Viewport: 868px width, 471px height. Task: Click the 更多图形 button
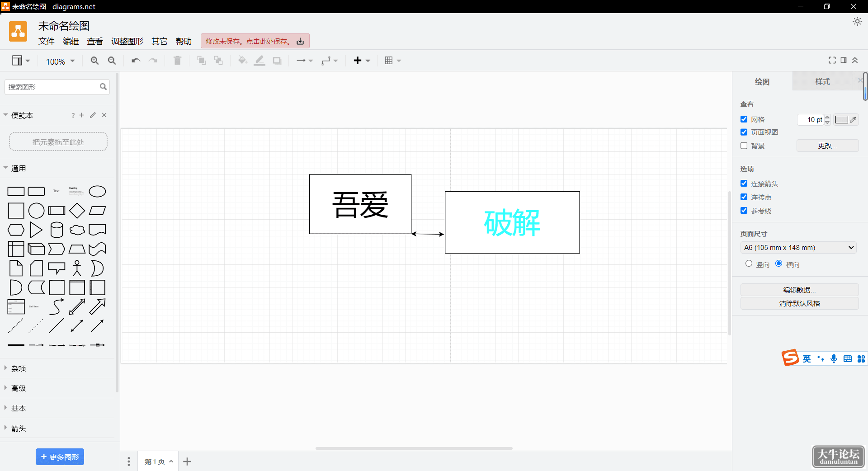click(60, 457)
